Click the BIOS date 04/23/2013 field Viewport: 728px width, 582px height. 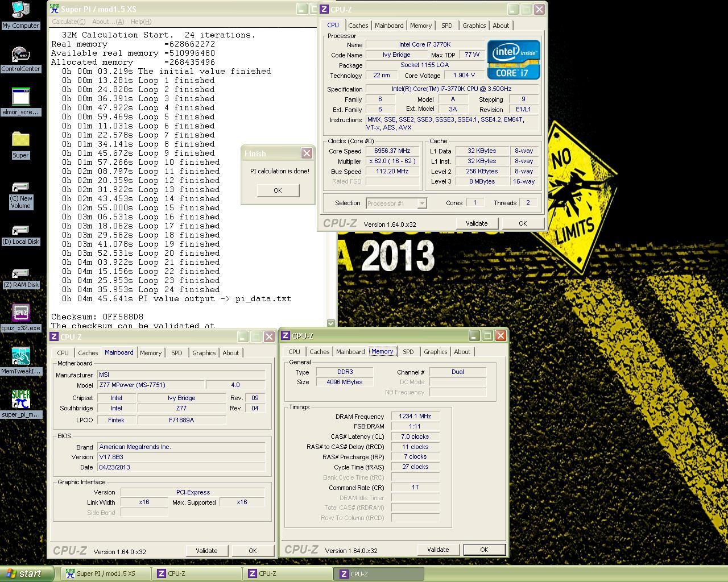point(181,467)
